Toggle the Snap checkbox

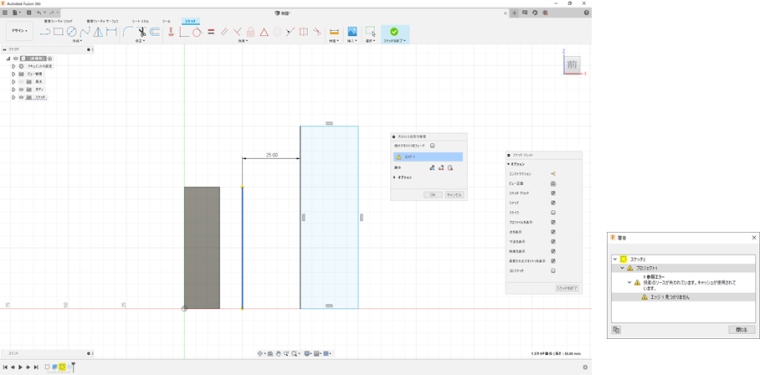[x=553, y=203]
